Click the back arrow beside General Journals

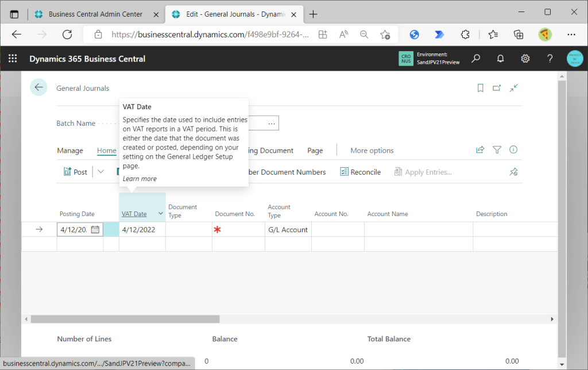pos(38,87)
